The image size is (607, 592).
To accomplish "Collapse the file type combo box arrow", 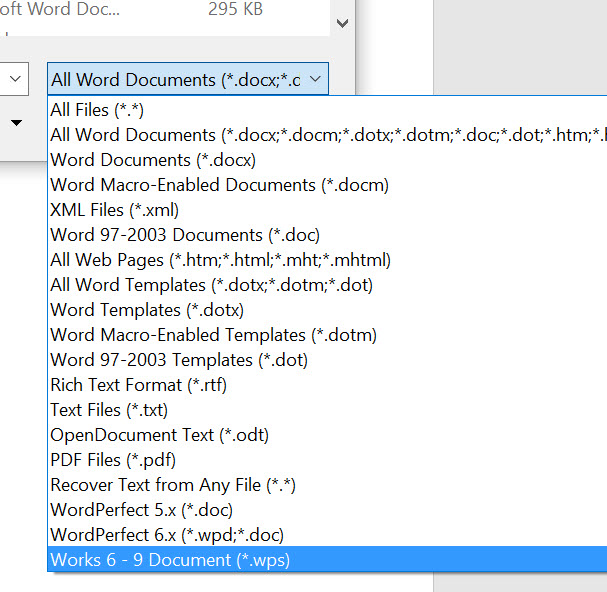I will (316, 79).
